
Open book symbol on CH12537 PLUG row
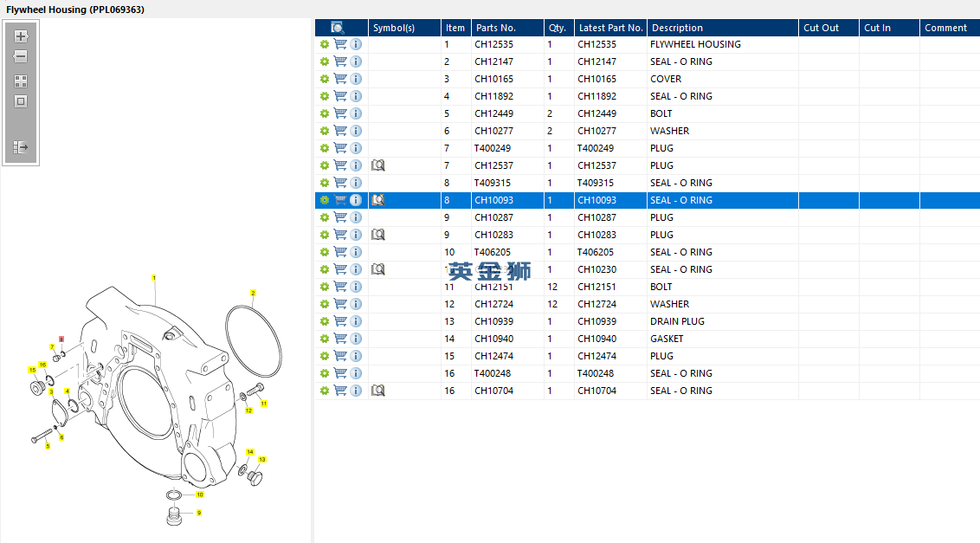[378, 165]
